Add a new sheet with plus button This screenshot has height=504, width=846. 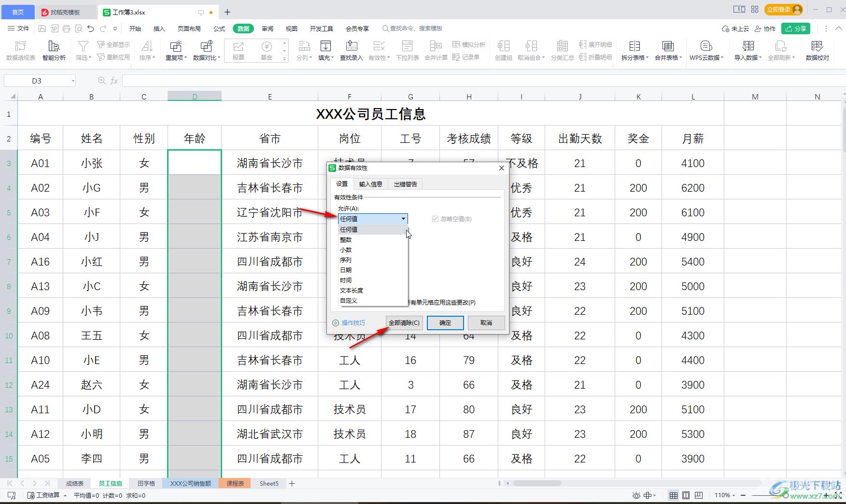click(292, 483)
